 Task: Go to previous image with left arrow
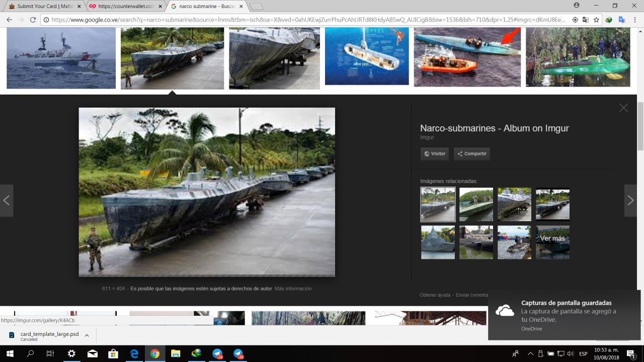pos(7,201)
